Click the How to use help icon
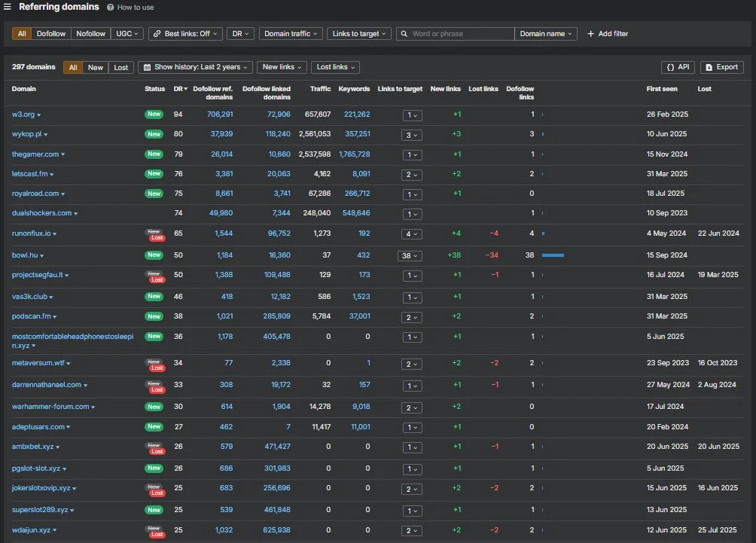 [x=111, y=8]
